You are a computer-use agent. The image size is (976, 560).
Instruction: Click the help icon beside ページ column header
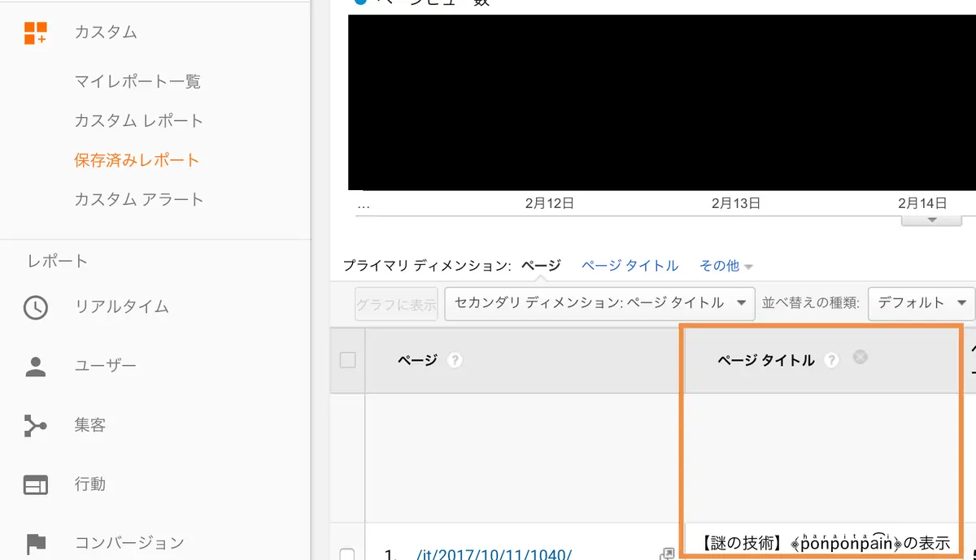point(455,360)
